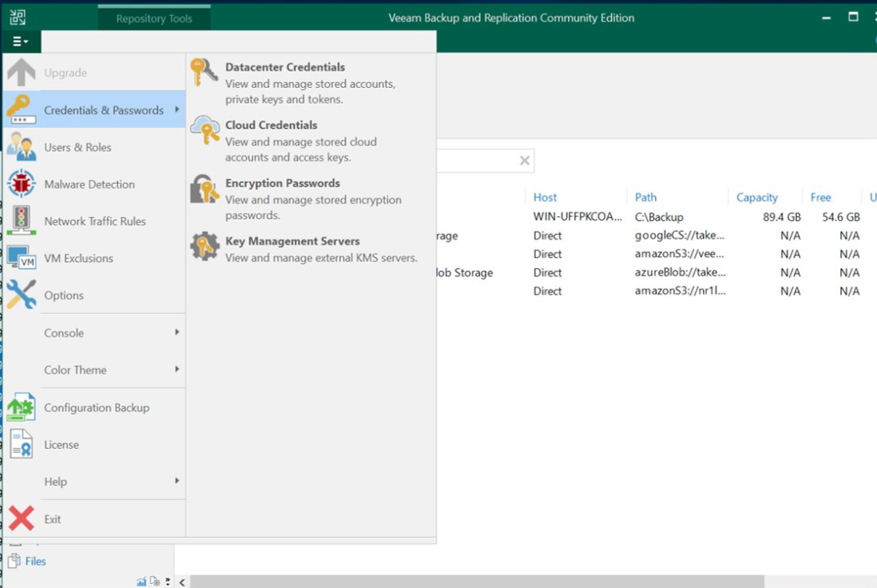Click the 54.6 GB free space value
The height and width of the screenshot is (588, 877).
pyautogui.click(x=840, y=217)
